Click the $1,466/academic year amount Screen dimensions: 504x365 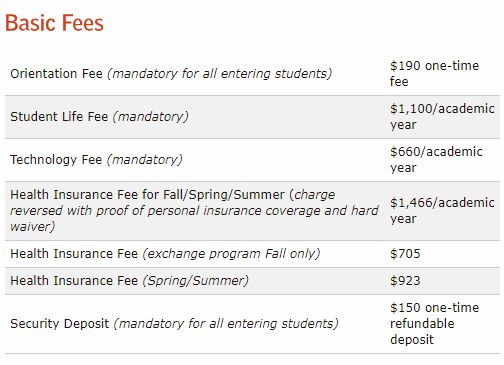(x=442, y=211)
